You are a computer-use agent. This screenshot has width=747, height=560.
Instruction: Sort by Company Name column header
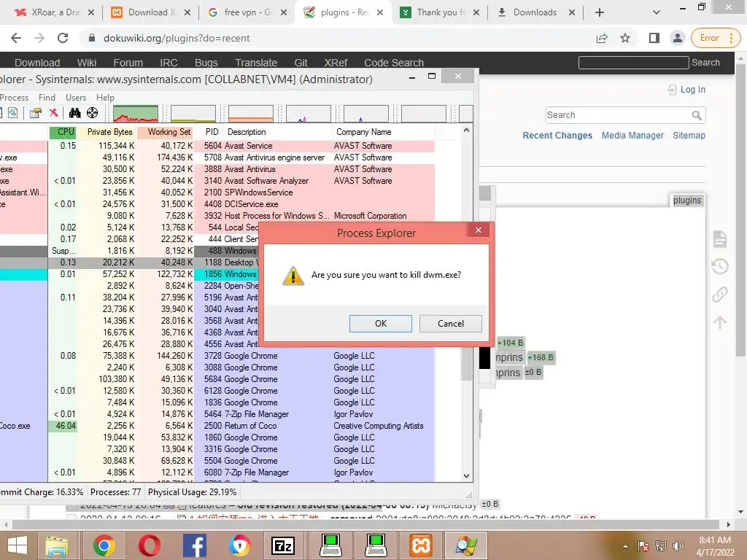(384, 132)
